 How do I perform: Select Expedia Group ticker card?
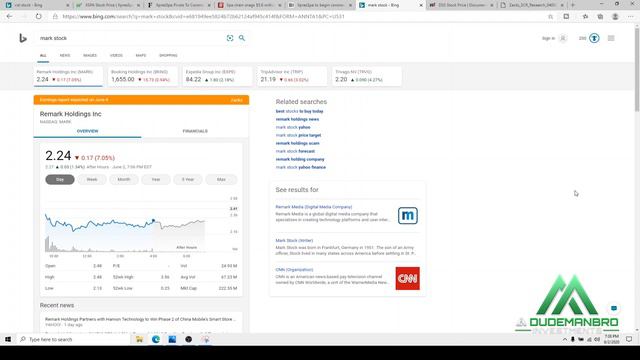[217, 76]
